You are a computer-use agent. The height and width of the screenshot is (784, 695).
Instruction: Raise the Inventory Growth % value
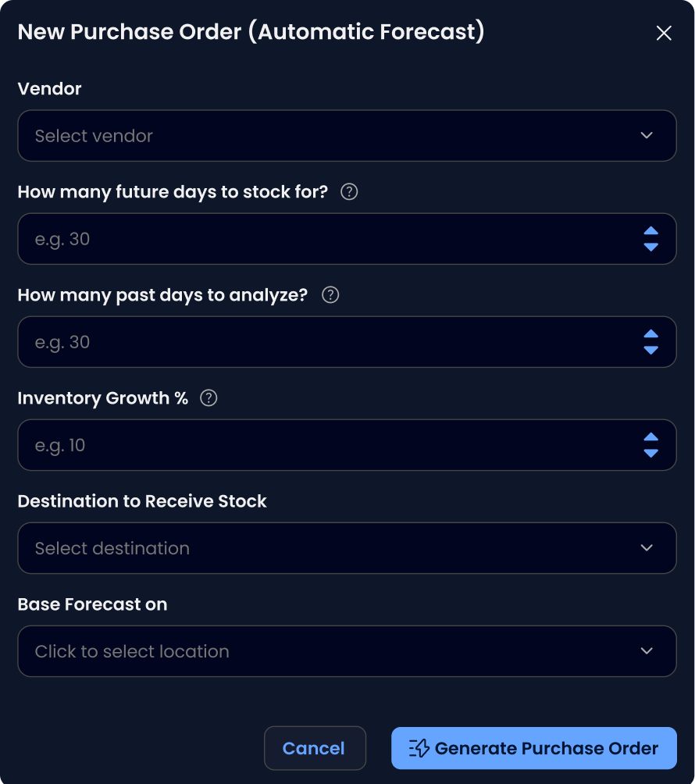[651, 437]
